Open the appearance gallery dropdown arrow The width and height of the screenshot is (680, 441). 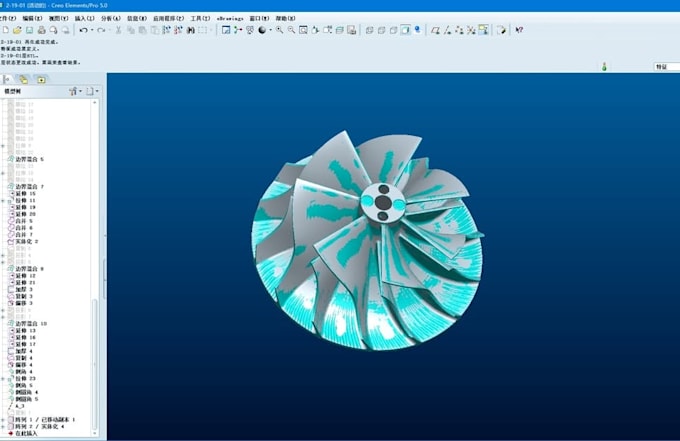(x=270, y=30)
